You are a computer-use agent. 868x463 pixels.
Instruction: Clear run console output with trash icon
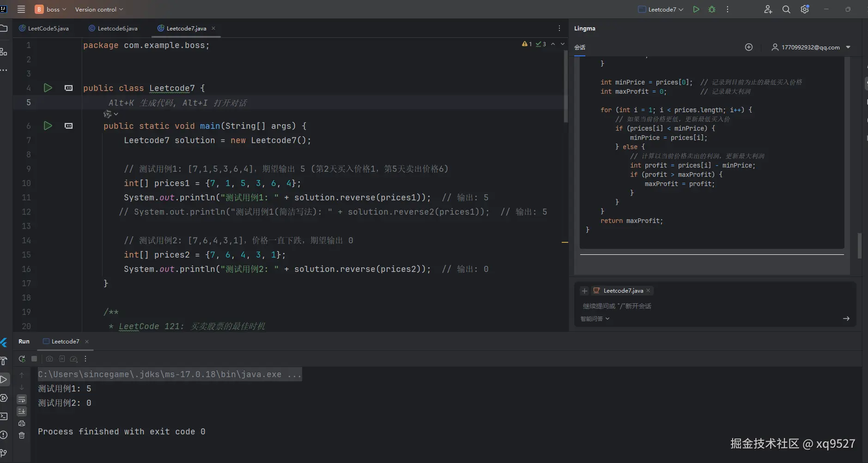(22, 435)
